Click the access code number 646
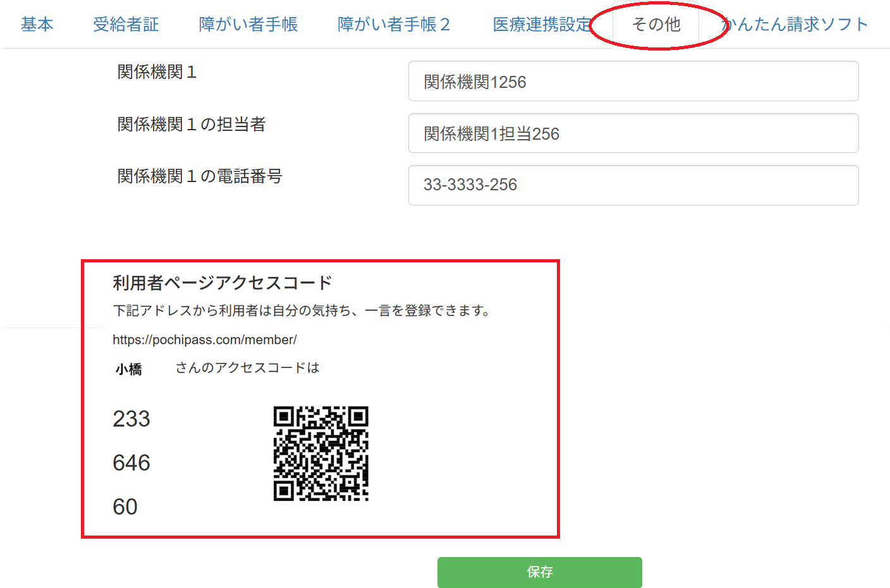Screen dimensions: 890x588 pos(131,463)
